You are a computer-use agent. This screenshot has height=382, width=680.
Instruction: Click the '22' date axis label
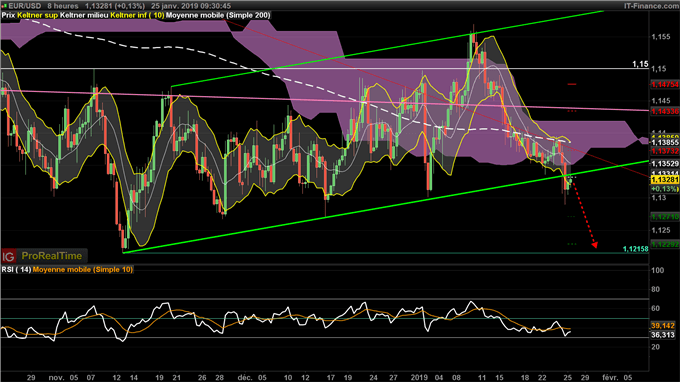coord(542,377)
